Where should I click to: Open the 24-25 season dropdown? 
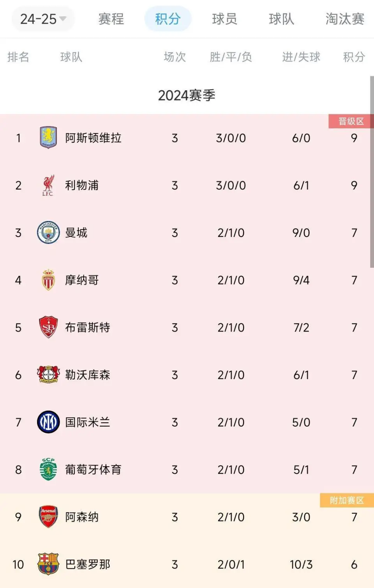pos(43,19)
